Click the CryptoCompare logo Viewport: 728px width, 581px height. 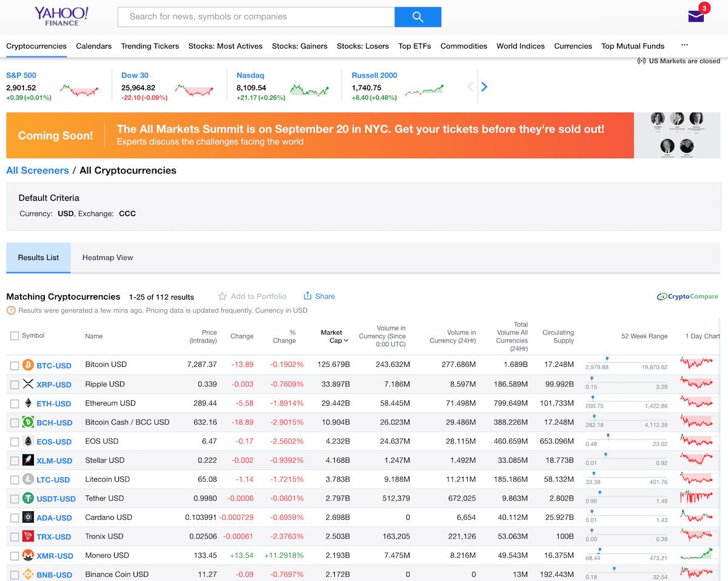pyautogui.click(x=688, y=297)
